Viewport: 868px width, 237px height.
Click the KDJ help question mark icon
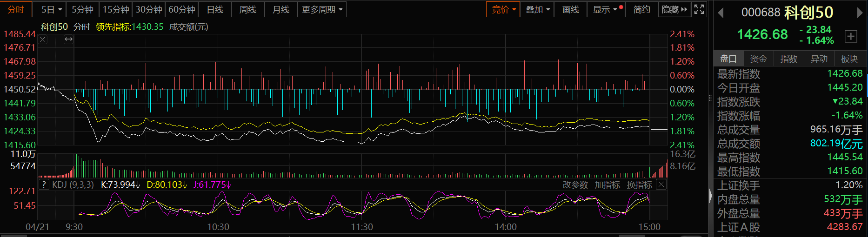(x=44, y=184)
